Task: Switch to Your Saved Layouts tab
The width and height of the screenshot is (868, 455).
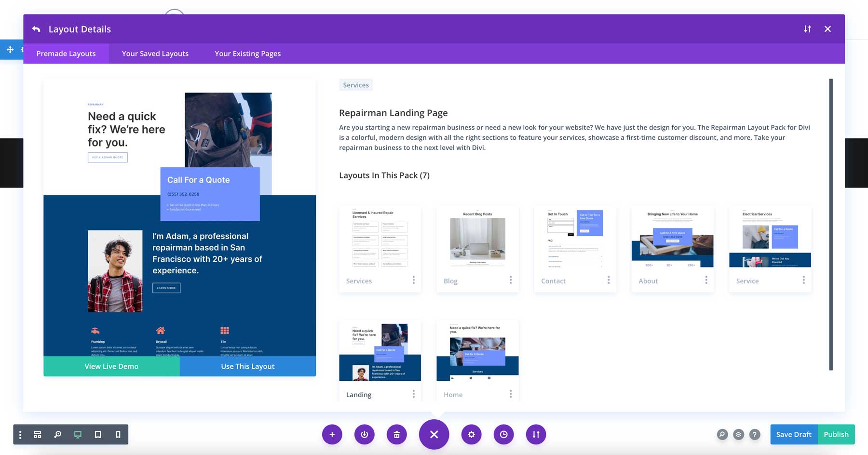Action: [155, 54]
